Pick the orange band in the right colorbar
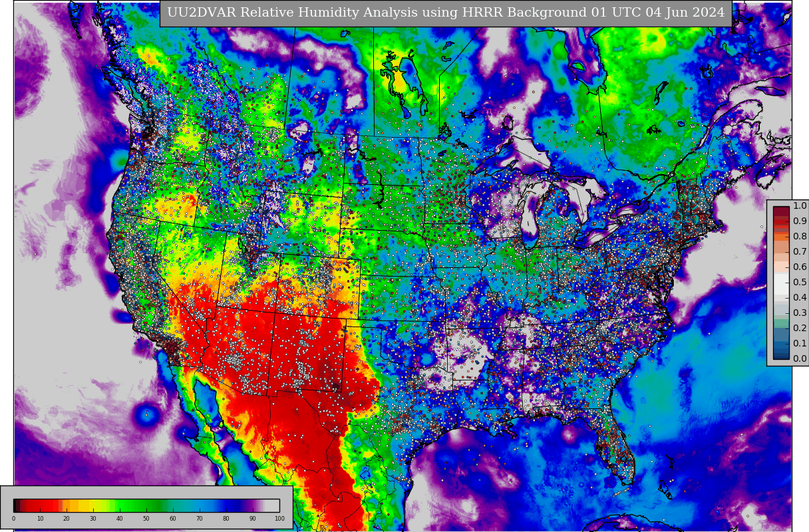The height and width of the screenshot is (532, 809). (x=781, y=237)
